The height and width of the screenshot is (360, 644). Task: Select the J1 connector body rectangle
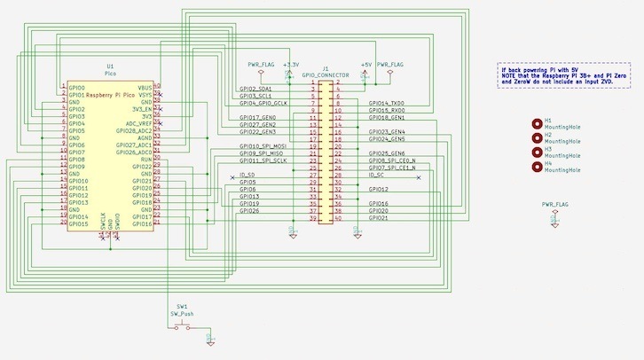point(326,153)
